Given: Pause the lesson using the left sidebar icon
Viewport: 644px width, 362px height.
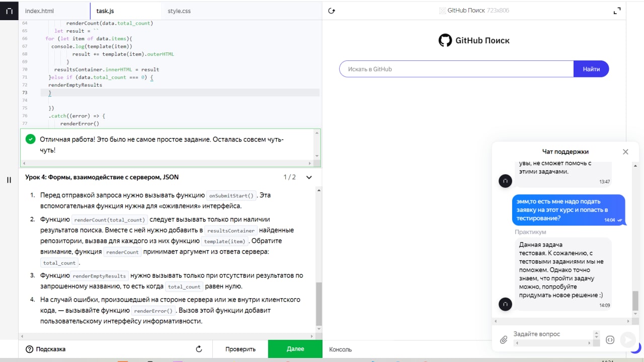Looking at the screenshot, I should [x=9, y=180].
